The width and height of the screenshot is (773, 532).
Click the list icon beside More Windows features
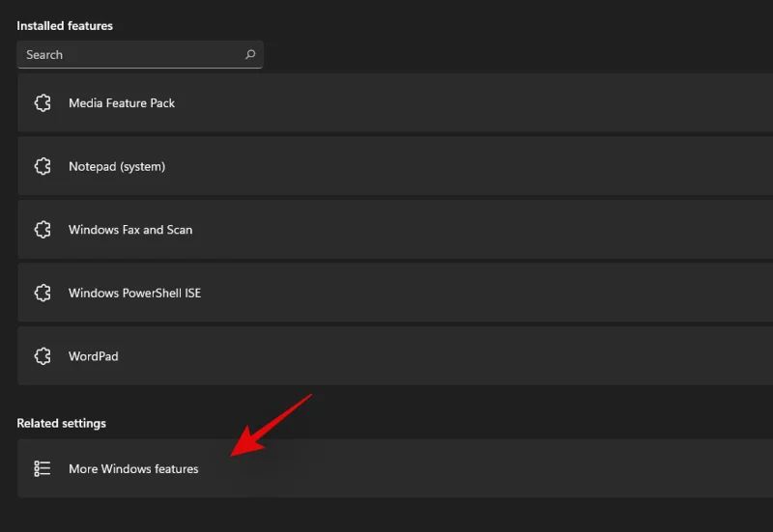click(43, 469)
